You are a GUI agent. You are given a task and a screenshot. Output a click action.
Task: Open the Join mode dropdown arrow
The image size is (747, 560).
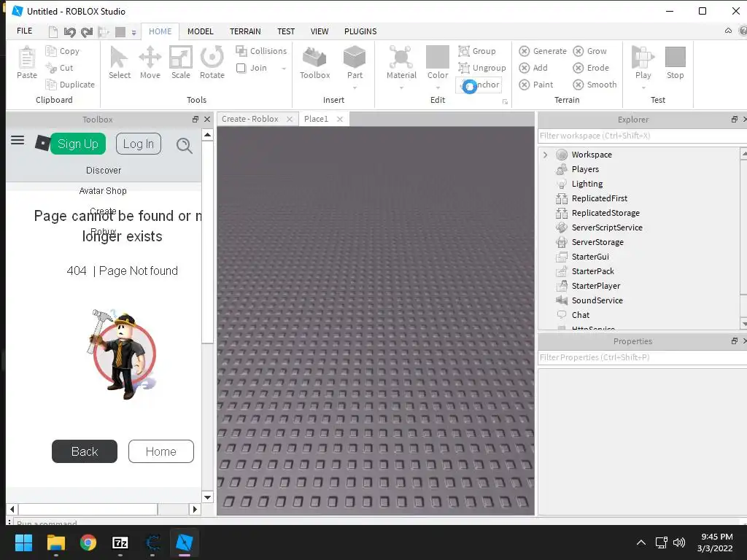pos(284,69)
